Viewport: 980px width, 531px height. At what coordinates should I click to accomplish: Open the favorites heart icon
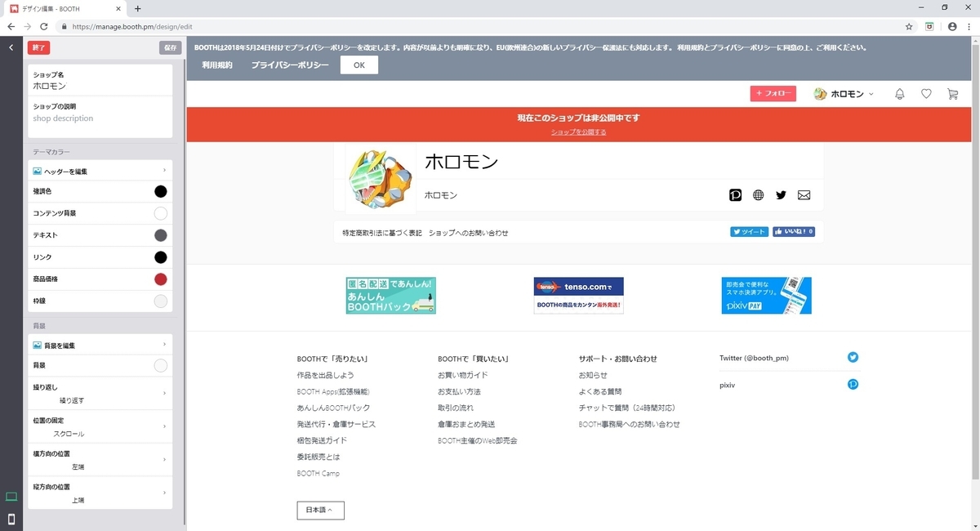click(x=926, y=94)
